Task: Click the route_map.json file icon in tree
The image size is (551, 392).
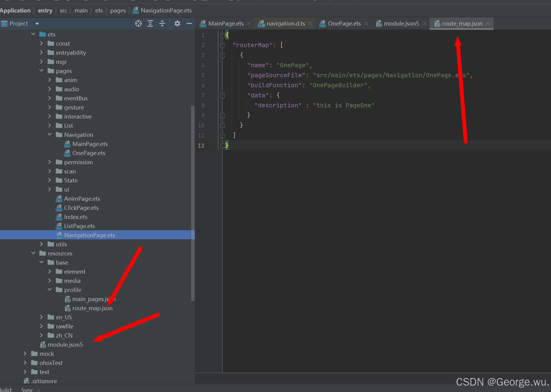Action: [x=68, y=308]
